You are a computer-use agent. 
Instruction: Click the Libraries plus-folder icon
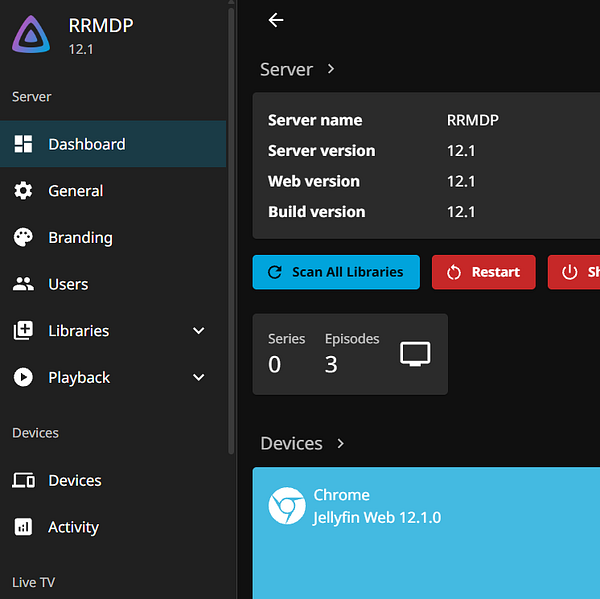coord(23,330)
